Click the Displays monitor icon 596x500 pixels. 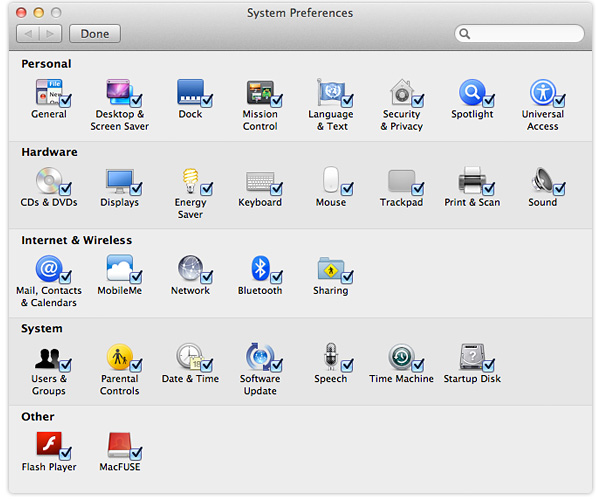click(x=119, y=181)
